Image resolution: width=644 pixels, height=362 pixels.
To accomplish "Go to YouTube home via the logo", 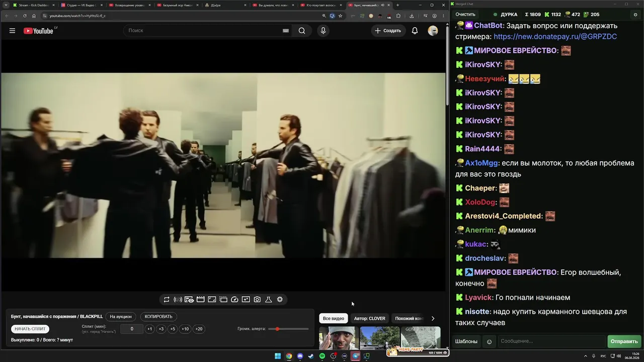I will (38, 31).
